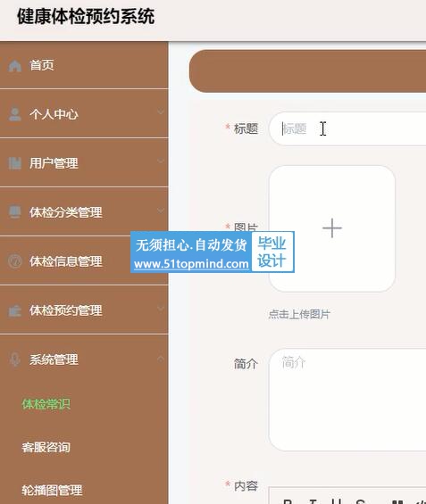Expand the 体检预约管理 chevron
426x504 pixels.
[x=161, y=309]
